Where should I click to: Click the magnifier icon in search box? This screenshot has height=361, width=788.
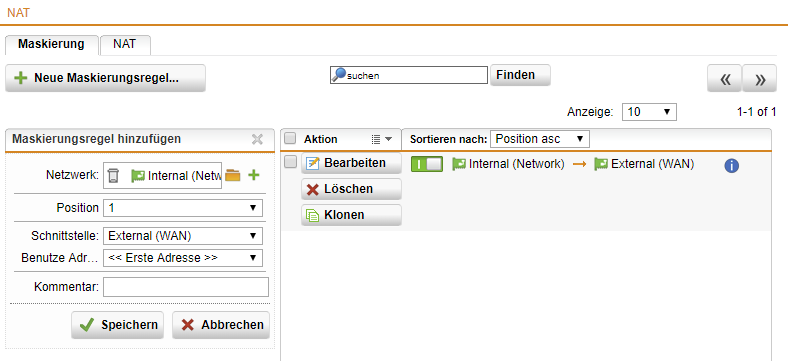coord(339,75)
